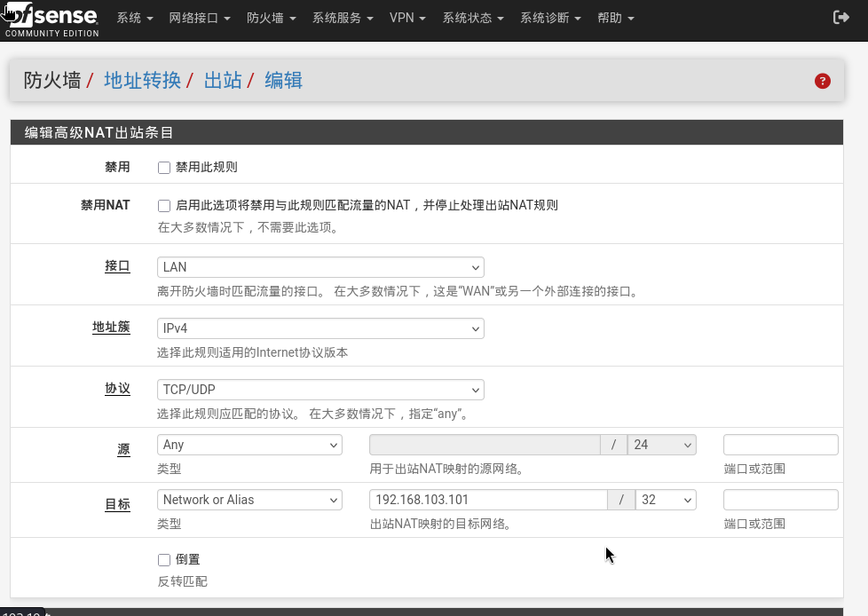The image size is (868, 616).
Task: Open the source type Any dropdown
Action: 249,445
